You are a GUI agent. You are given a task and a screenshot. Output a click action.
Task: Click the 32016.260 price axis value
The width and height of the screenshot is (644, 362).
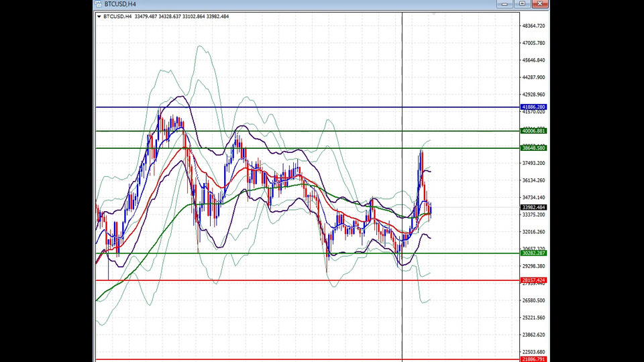(533, 232)
